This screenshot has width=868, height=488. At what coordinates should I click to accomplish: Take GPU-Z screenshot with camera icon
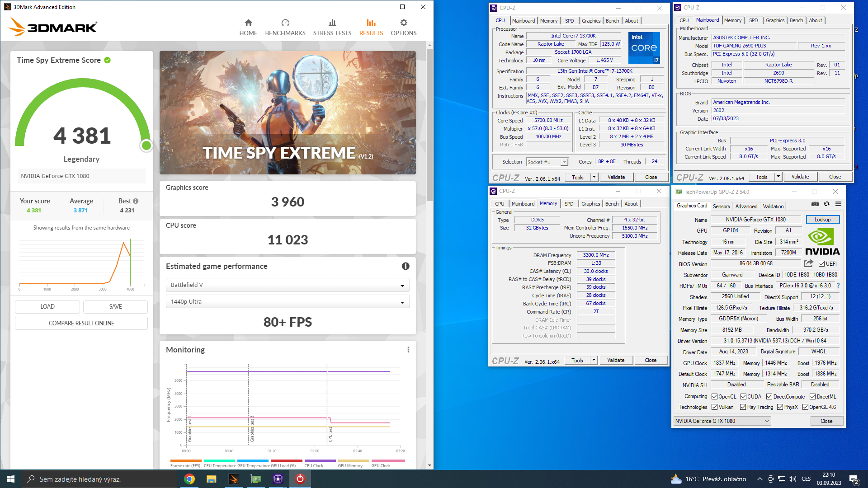pos(815,204)
